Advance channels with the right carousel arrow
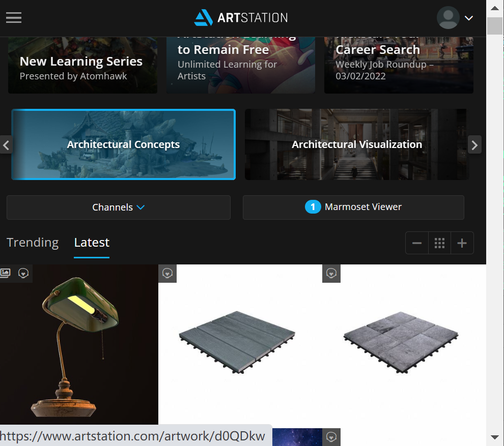This screenshot has width=504, height=446. tap(474, 144)
